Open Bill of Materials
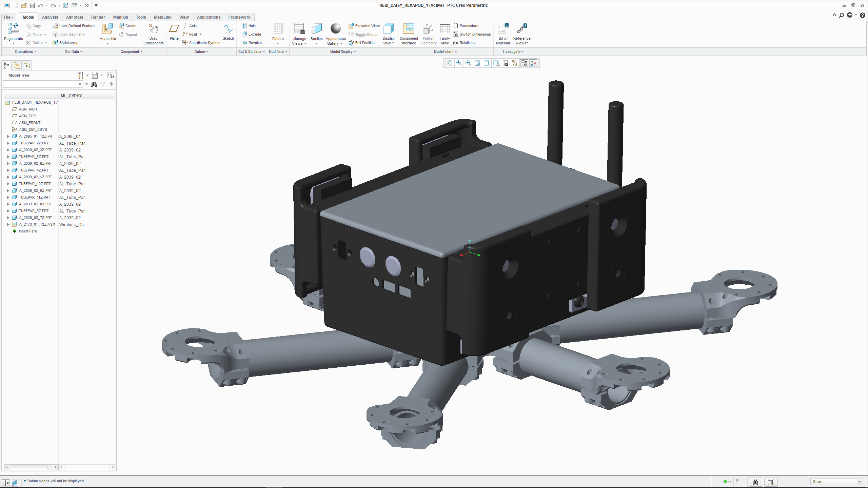Screen dimensions: 868x488 [x=503, y=29]
